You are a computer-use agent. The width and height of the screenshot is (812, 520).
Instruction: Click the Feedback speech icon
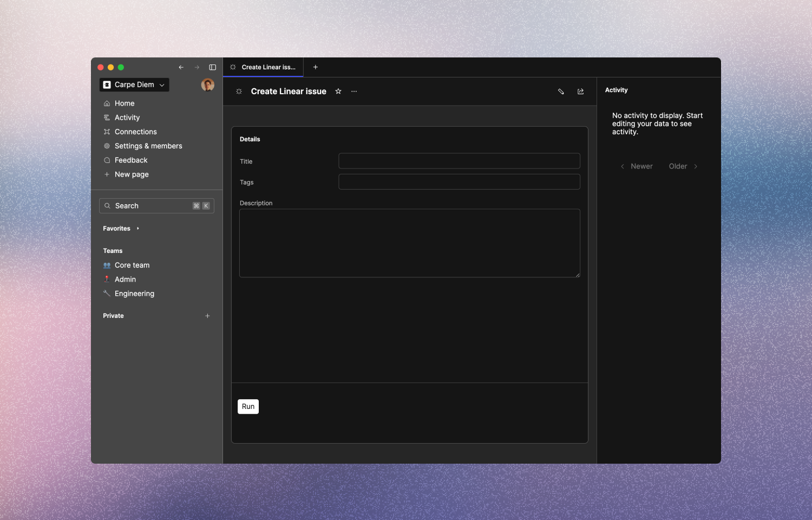pyautogui.click(x=107, y=160)
